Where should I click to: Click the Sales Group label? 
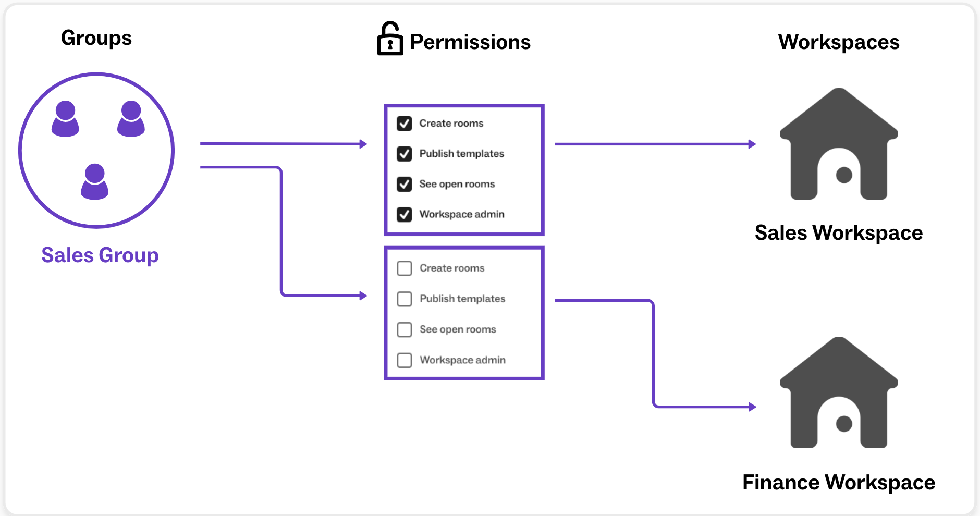pyautogui.click(x=100, y=255)
